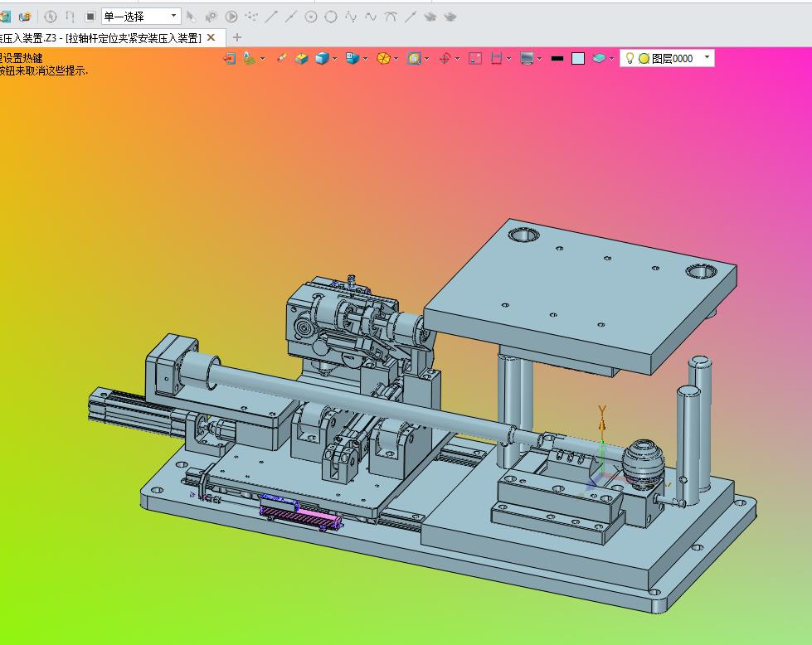The image size is (812, 645).
Task: Click the zoom magnifier view icon
Action: (x=414, y=59)
